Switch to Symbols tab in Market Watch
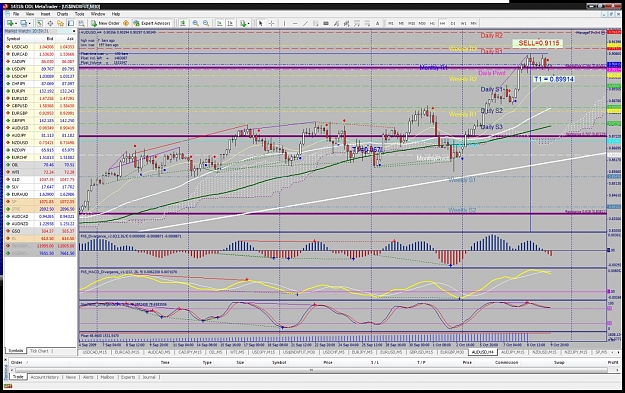Viewport: 625px width, 393px height. [16, 351]
